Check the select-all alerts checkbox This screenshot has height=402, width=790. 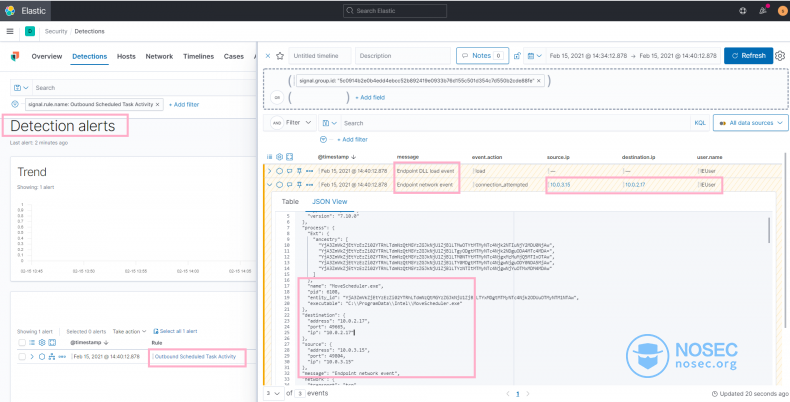pyautogui.click(x=22, y=343)
